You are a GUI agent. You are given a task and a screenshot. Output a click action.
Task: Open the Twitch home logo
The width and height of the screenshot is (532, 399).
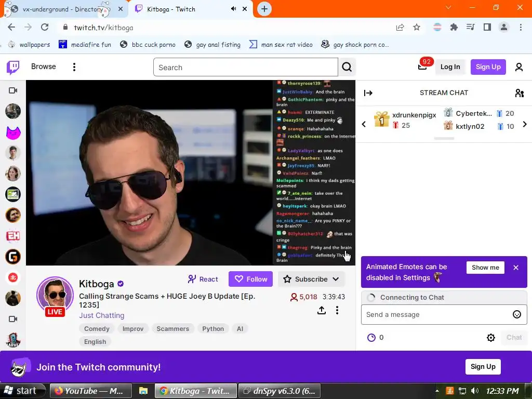[13, 67]
